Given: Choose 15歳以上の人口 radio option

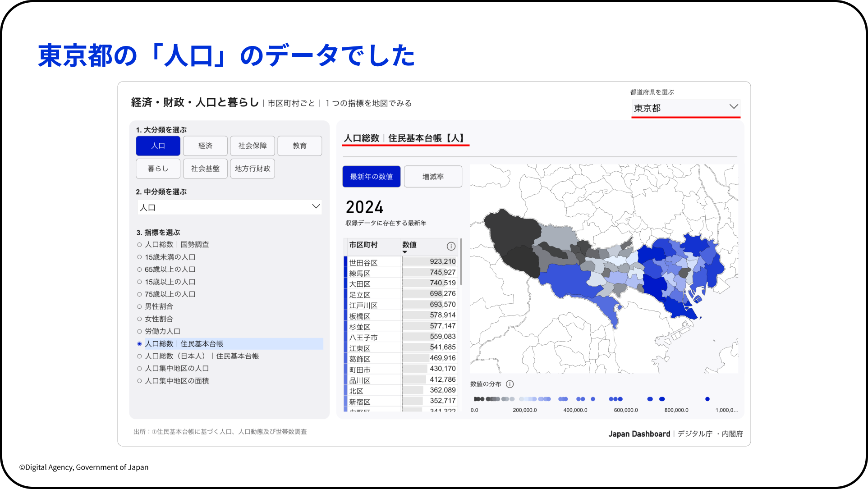Looking at the screenshot, I should coord(139,282).
